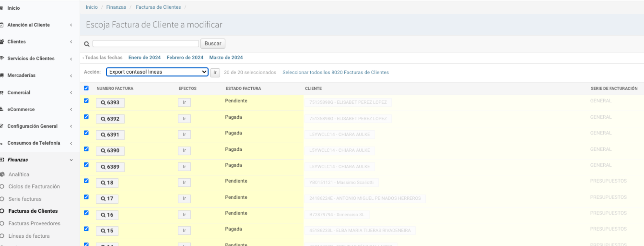Viewport: 644px width, 246px height.
Task: Open invoice 6390 detail button
Action: pos(110,151)
